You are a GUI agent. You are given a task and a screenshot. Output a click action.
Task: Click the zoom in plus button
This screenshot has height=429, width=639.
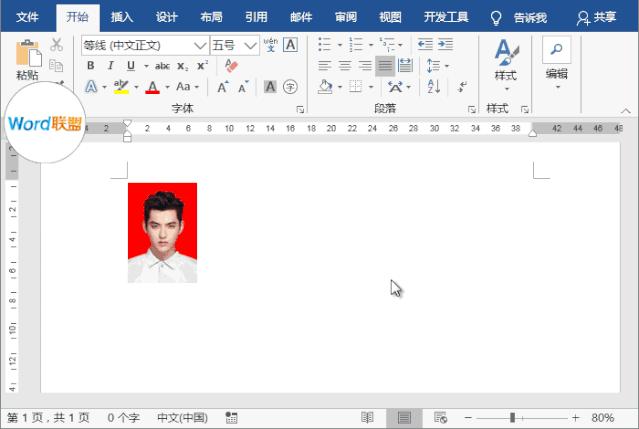(575, 418)
